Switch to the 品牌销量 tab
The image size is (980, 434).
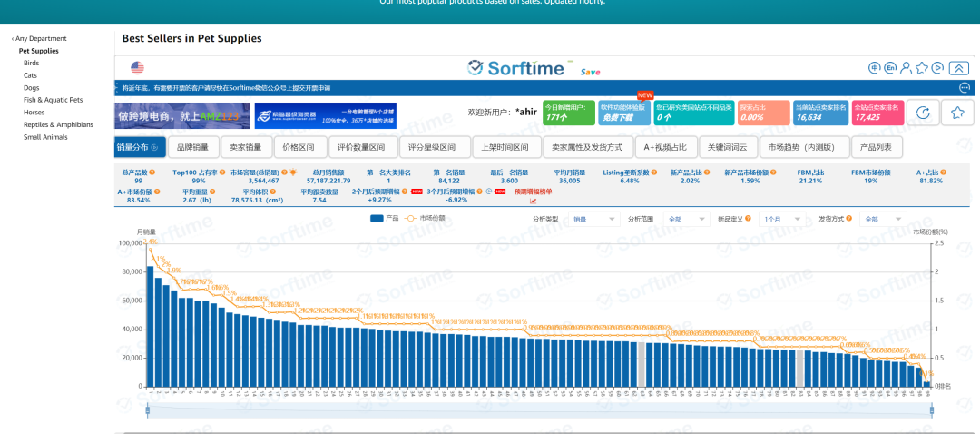tap(192, 147)
